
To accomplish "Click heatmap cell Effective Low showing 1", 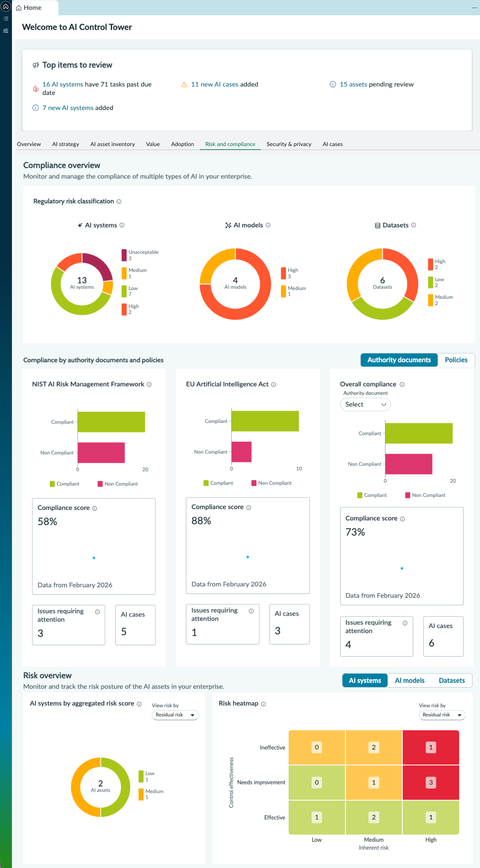I will (x=317, y=817).
